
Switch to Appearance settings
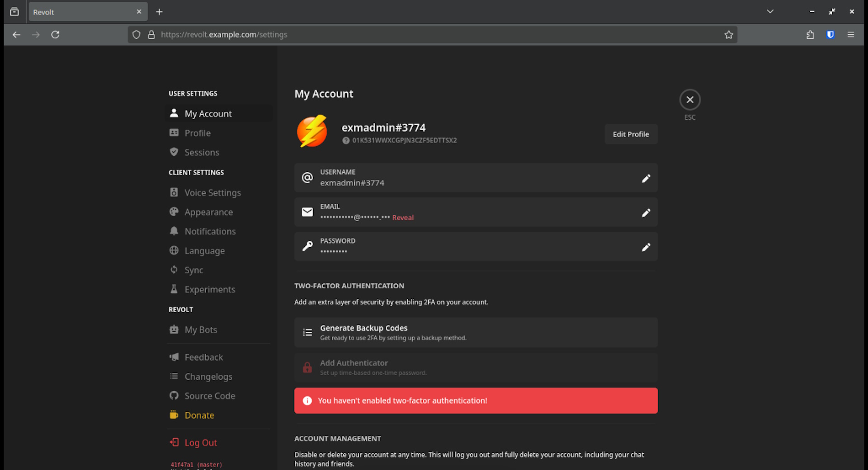208,212
